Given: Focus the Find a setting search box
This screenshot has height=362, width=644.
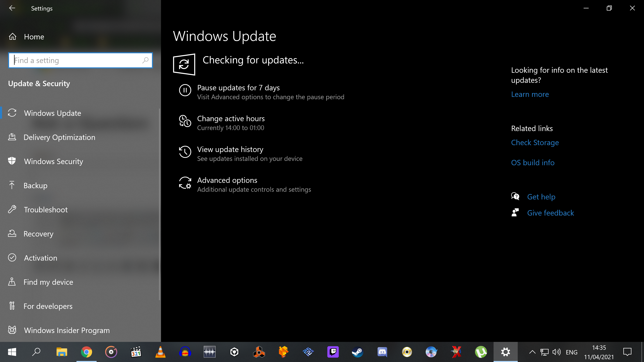Looking at the screenshot, I should pyautogui.click(x=75, y=60).
